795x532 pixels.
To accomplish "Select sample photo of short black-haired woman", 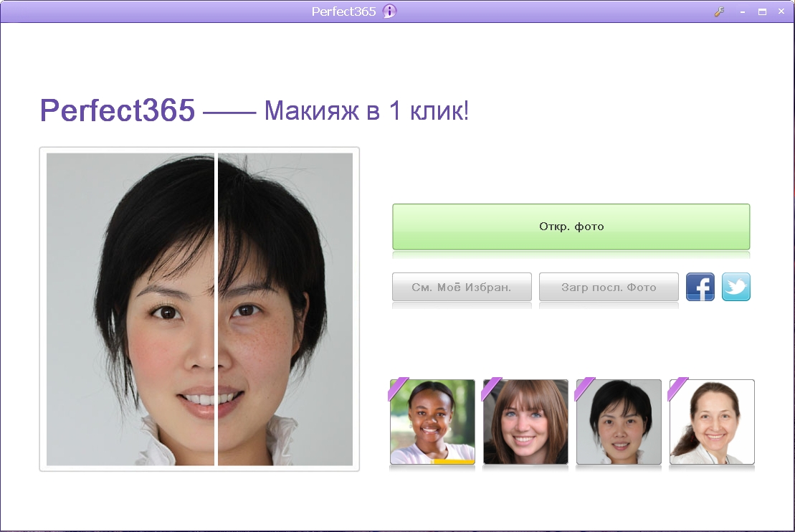I will tap(619, 422).
